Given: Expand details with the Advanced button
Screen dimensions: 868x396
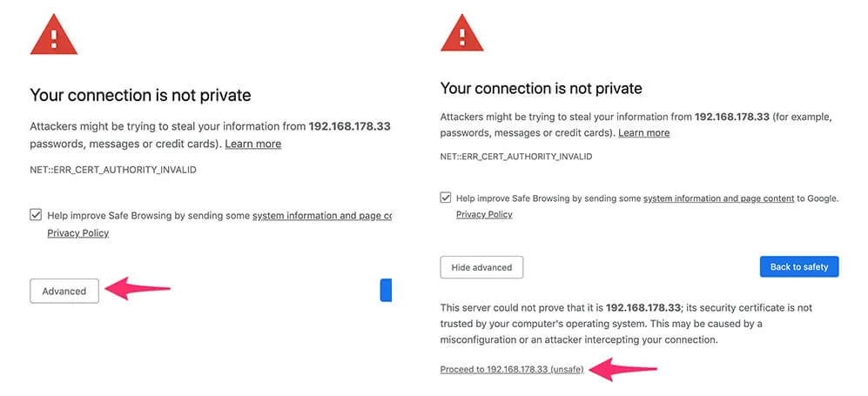Looking at the screenshot, I should pos(64,291).
